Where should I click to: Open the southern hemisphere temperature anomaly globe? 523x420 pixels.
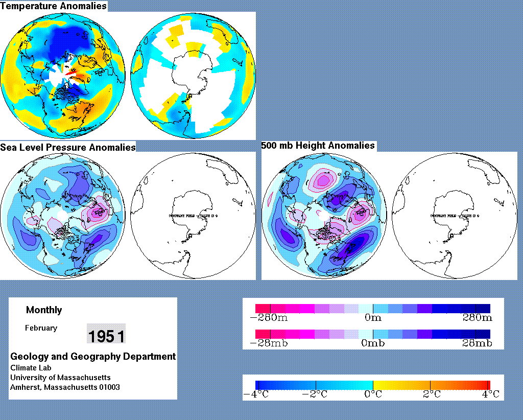(193, 76)
